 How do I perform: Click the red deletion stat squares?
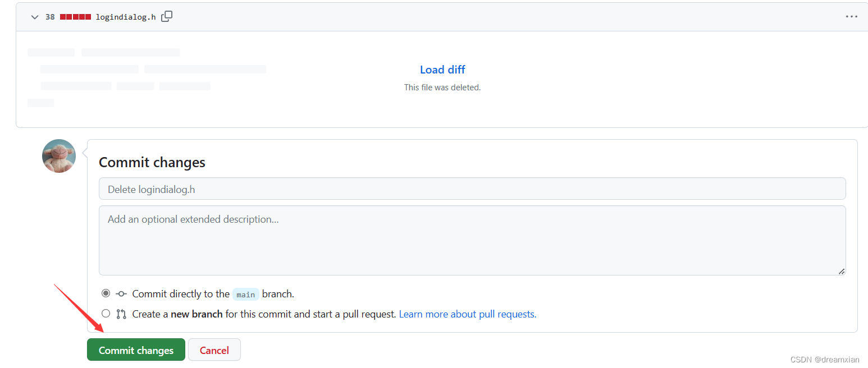[76, 16]
